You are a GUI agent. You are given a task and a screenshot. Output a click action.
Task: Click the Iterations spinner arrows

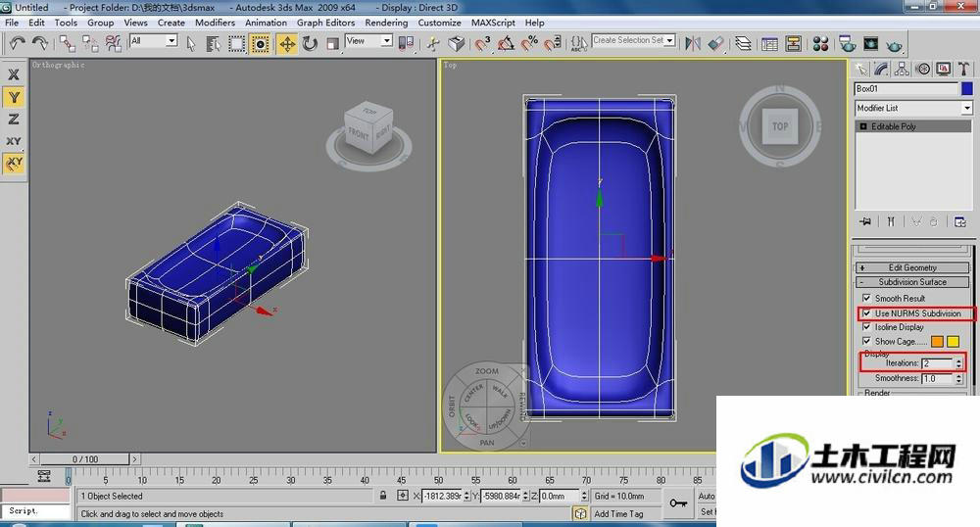tap(958, 362)
